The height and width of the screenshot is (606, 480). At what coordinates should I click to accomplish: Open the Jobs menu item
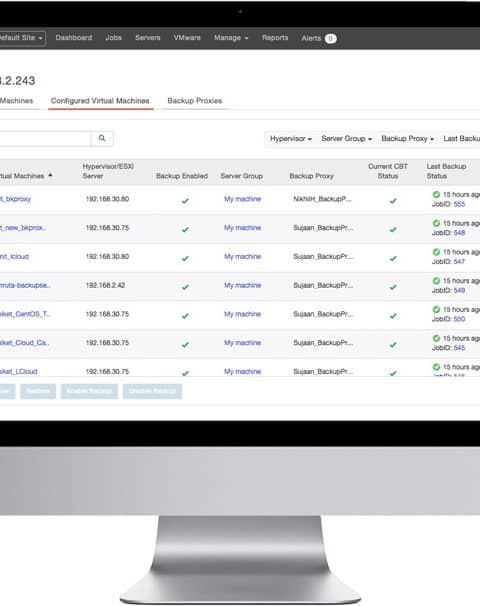(x=114, y=37)
